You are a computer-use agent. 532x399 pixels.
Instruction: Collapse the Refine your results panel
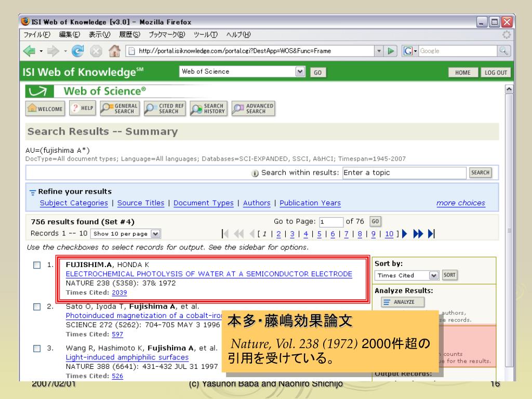tap(33, 192)
